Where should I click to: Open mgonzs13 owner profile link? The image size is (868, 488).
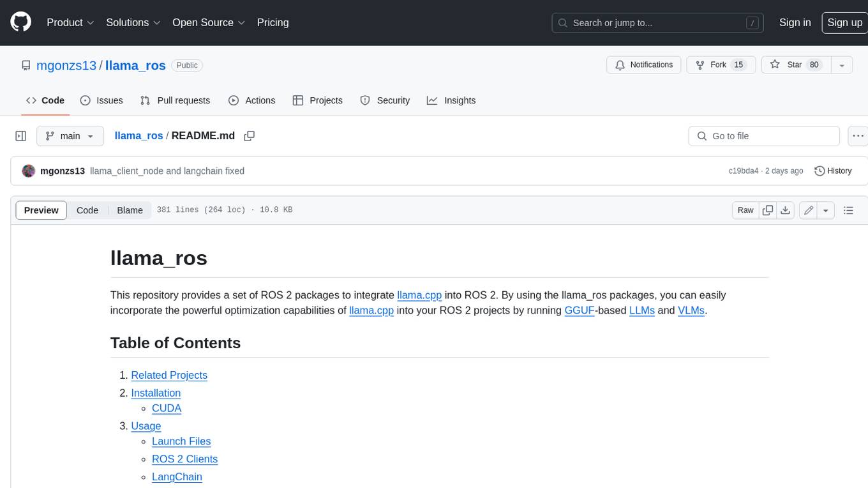pos(67,65)
